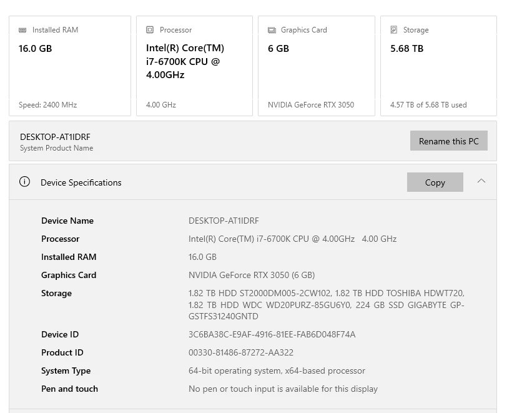532x413 pixels.
Task: Click the Installed RAM memory icon
Action: (22, 30)
